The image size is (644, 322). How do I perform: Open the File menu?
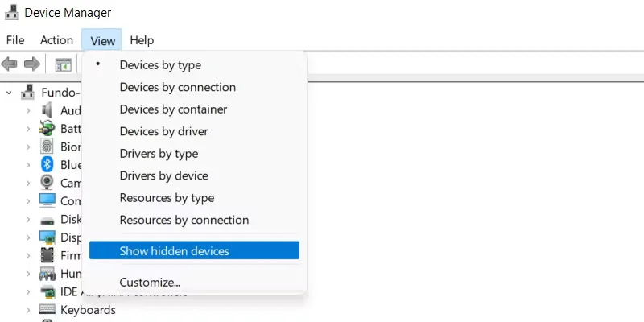15,40
